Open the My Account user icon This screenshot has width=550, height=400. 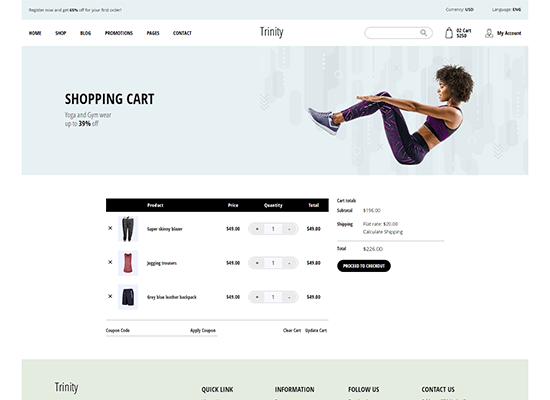489,33
